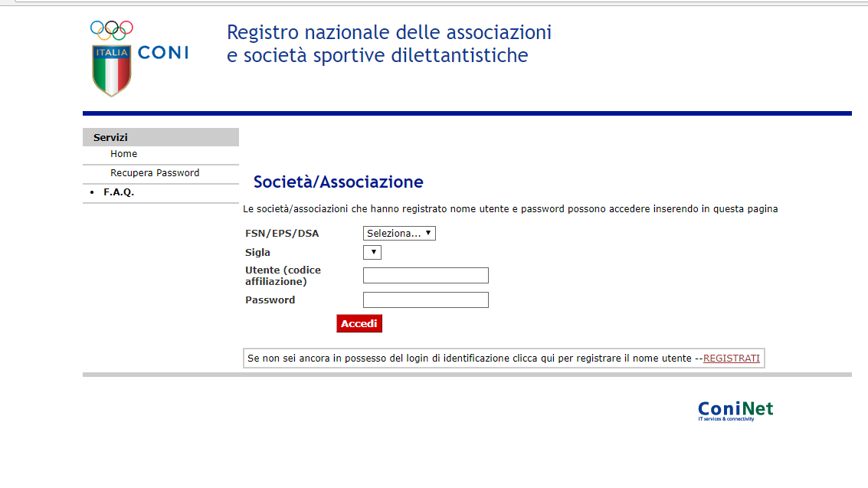The image size is (868, 488).
Task: Follow the REGISTRATI link
Action: (732, 359)
